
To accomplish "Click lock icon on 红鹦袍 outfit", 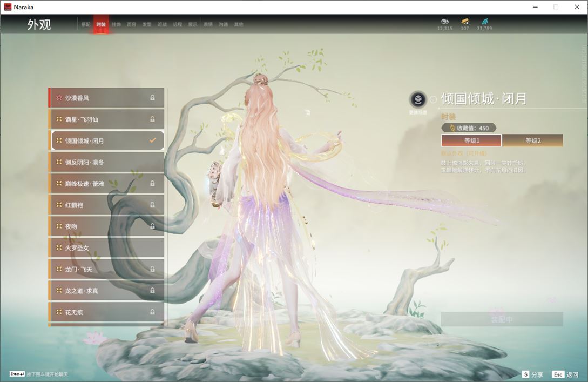I will tap(152, 205).
